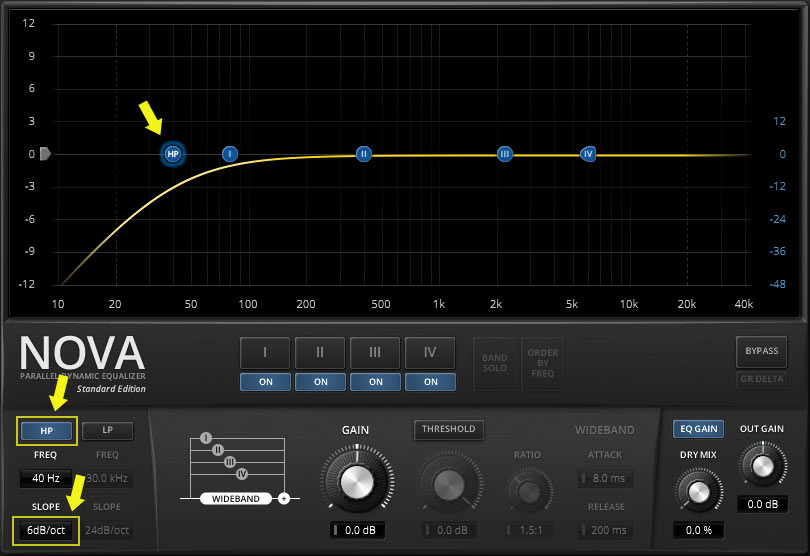
Task: Select band II node on the EQ graph
Action: point(364,154)
